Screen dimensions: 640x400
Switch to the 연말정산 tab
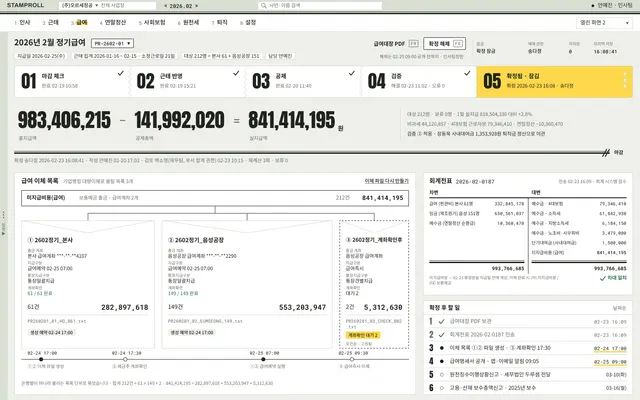point(113,22)
